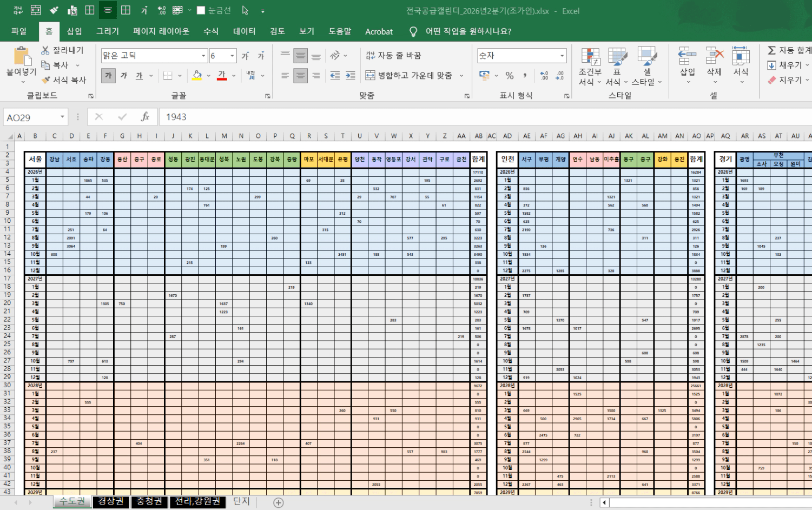Open Format as Table (표 서식)
The image size is (812, 510).
tap(617, 67)
